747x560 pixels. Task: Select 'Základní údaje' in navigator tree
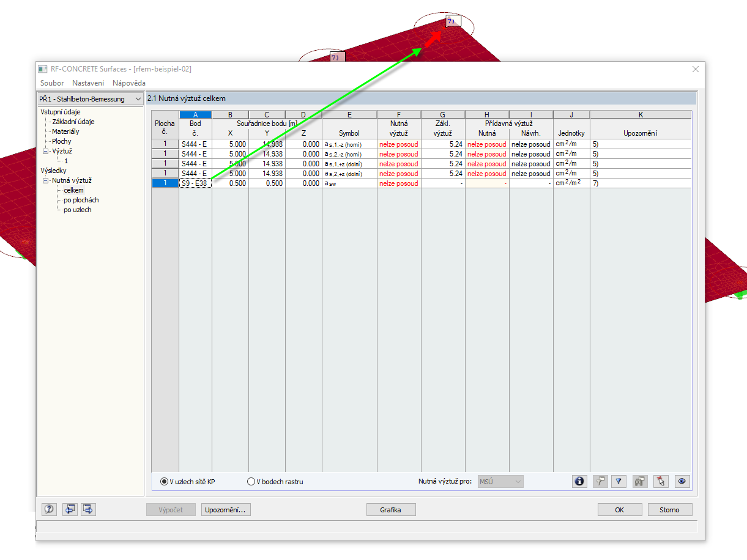(x=73, y=122)
